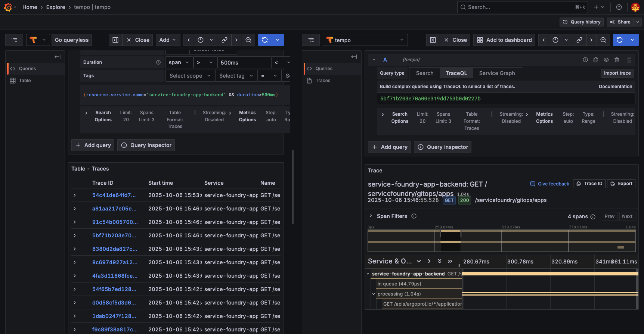Zoom out time range in right pane
This screenshot has height=334, width=644.
point(603,40)
